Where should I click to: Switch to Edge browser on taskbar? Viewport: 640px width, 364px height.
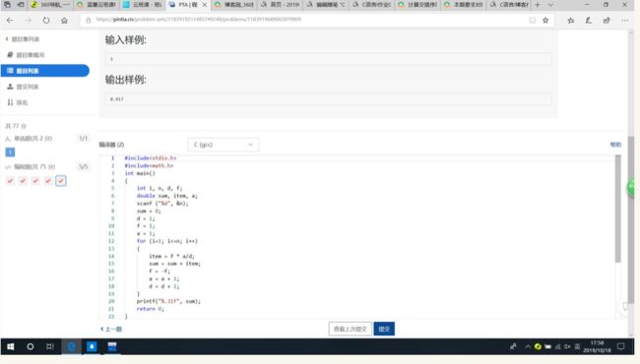pos(72,346)
